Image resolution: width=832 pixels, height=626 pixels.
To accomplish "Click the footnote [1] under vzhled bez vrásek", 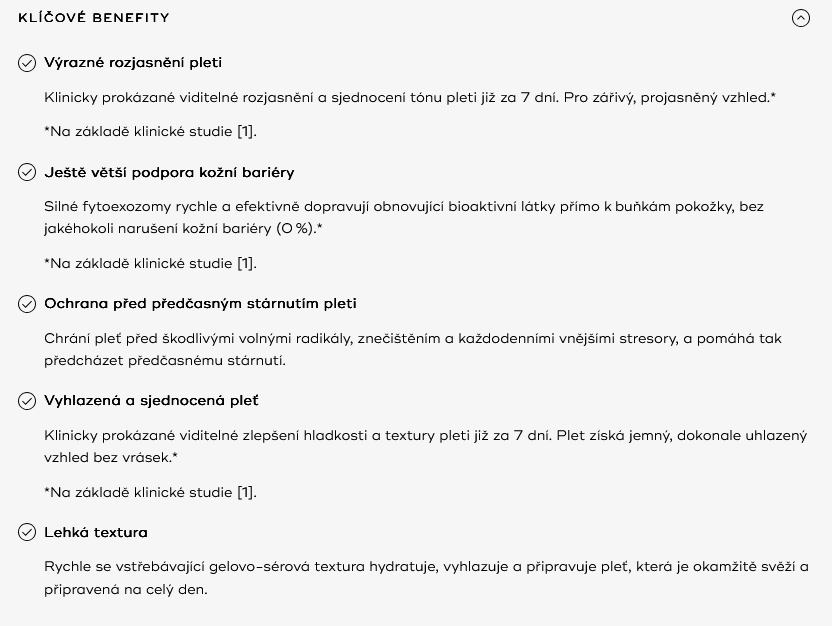I will click(x=150, y=492).
